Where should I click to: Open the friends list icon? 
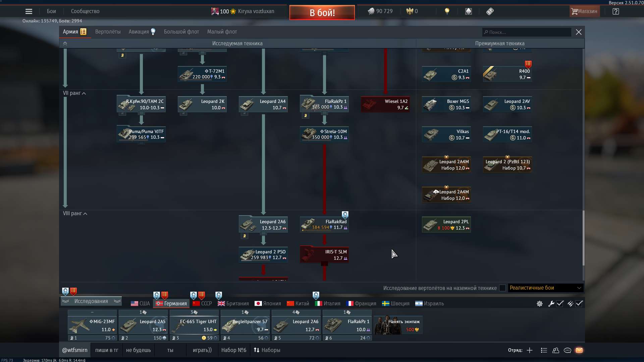(x=555, y=350)
